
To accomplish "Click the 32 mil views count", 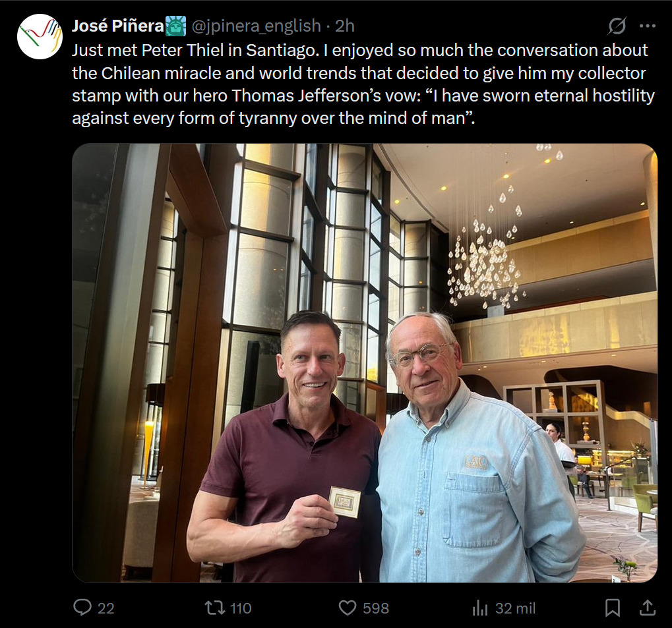I will pos(516,608).
